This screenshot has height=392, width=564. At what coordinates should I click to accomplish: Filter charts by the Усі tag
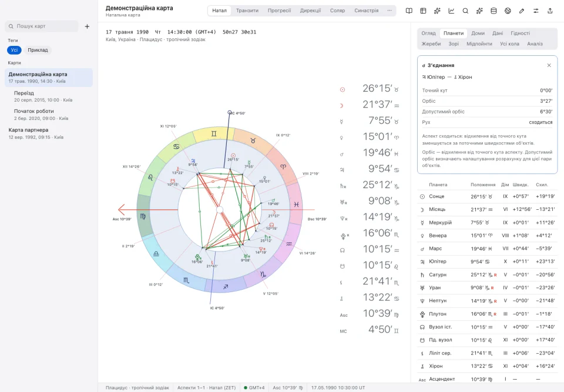[14, 50]
